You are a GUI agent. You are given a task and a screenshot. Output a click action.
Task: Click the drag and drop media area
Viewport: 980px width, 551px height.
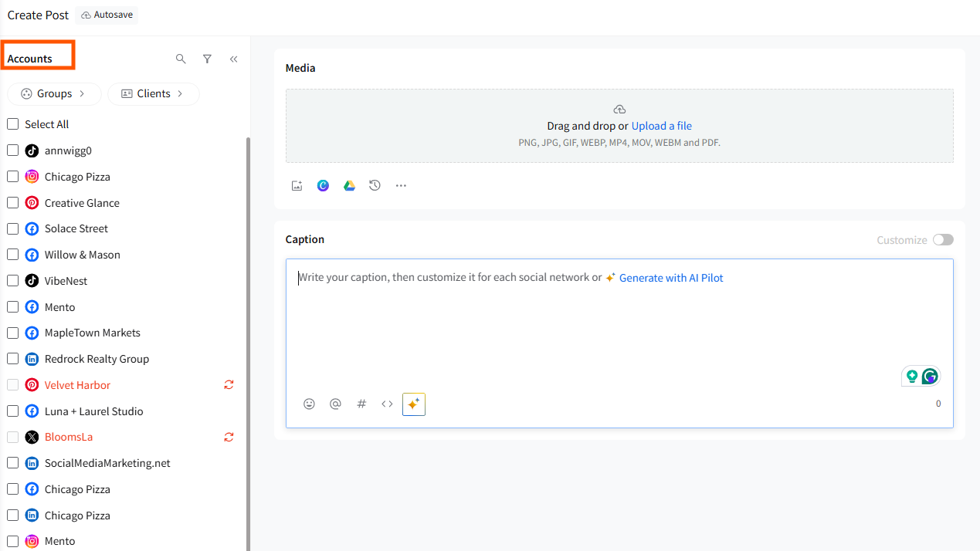click(619, 126)
